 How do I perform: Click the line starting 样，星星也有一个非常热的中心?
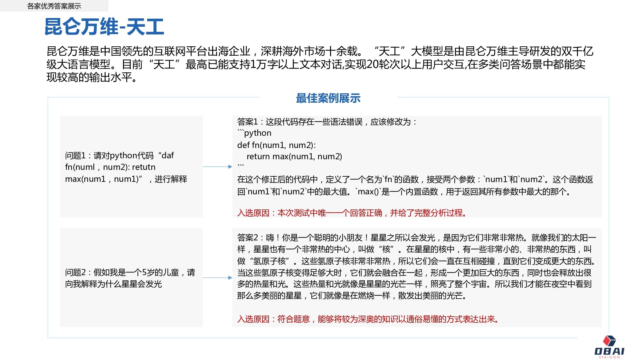pos(414,249)
